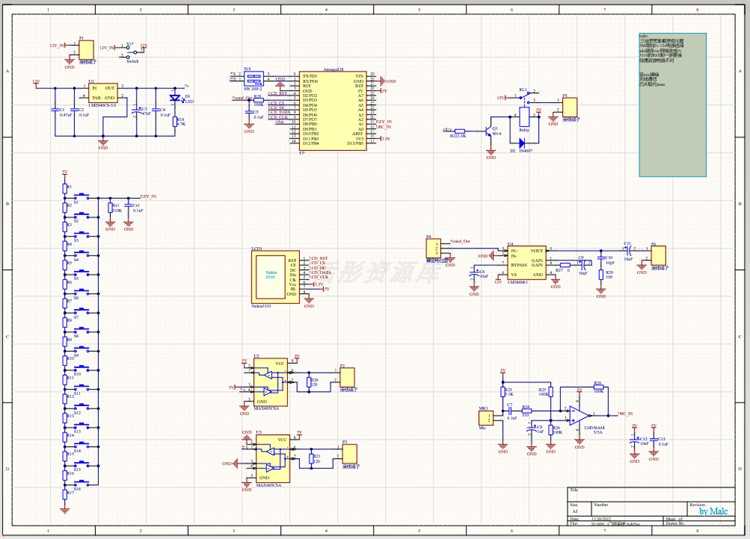The width and height of the screenshot is (750, 539).
Task: Select the small blue component left of Arduino
Action: pyautogui.click(x=254, y=78)
